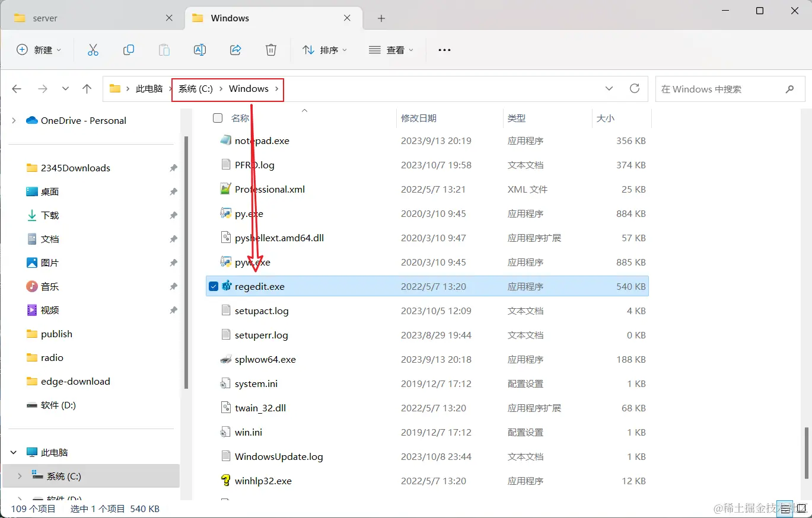Image resolution: width=812 pixels, height=518 pixels.
Task: Click the splwow64.exe printer icon
Action: (225, 359)
